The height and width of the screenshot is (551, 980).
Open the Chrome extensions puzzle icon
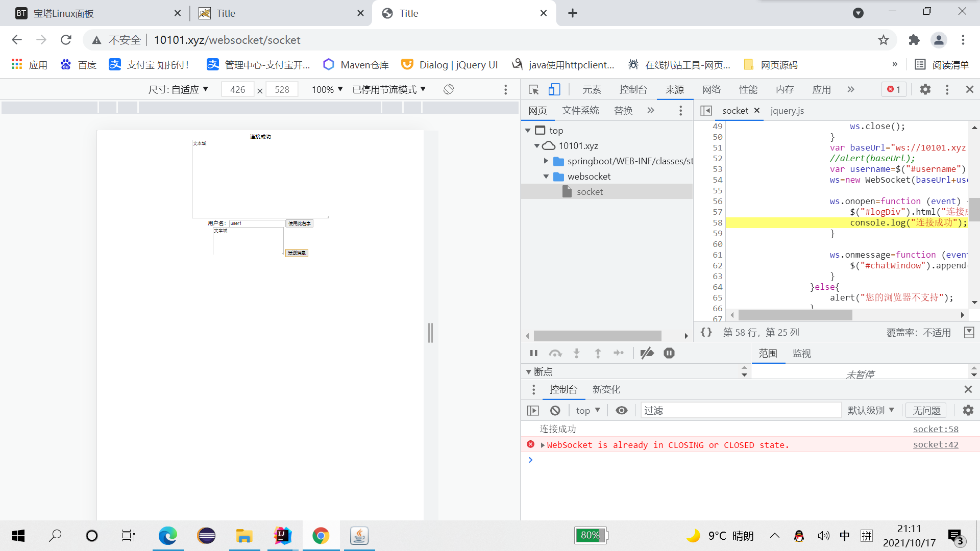[914, 40]
